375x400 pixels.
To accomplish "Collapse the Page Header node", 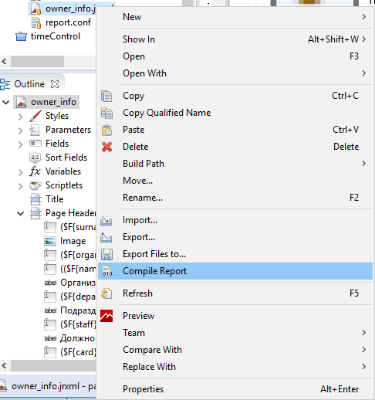I will tap(20, 213).
